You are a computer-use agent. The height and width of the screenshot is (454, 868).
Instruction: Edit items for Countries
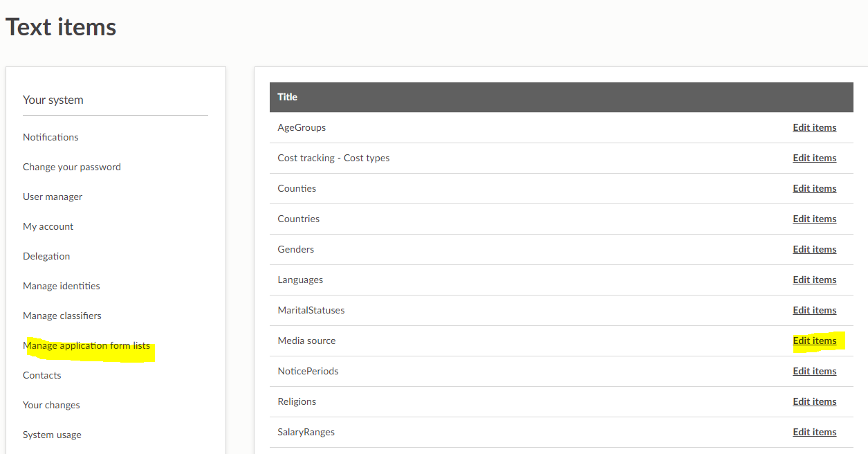coord(814,219)
